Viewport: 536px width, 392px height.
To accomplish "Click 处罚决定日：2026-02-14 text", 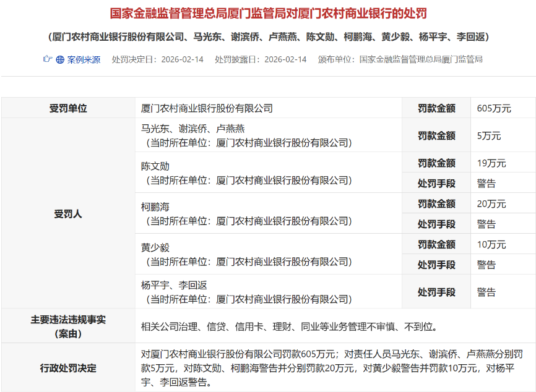I will pyautogui.click(x=158, y=60).
